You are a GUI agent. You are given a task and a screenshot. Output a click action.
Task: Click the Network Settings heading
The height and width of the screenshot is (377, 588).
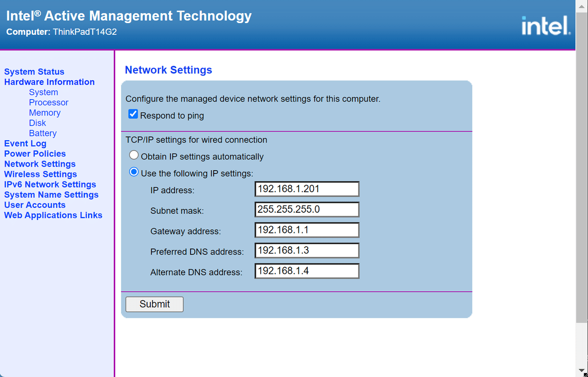(169, 70)
